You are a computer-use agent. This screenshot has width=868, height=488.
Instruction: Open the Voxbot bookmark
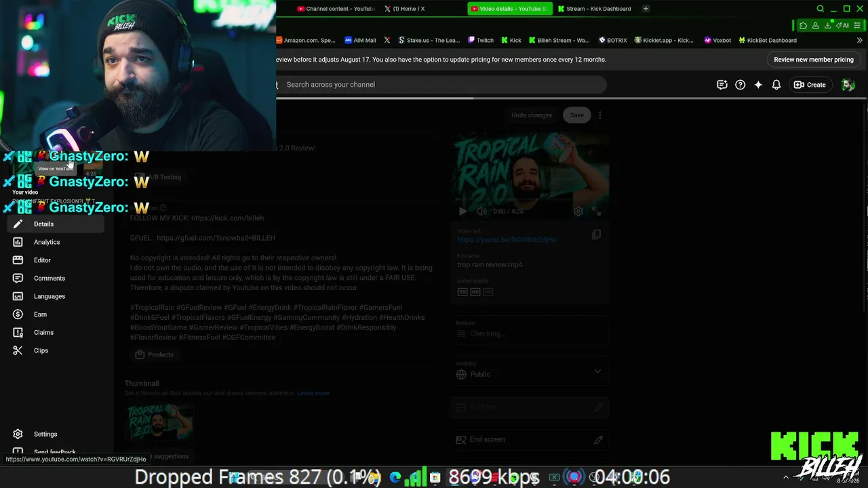(717, 40)
